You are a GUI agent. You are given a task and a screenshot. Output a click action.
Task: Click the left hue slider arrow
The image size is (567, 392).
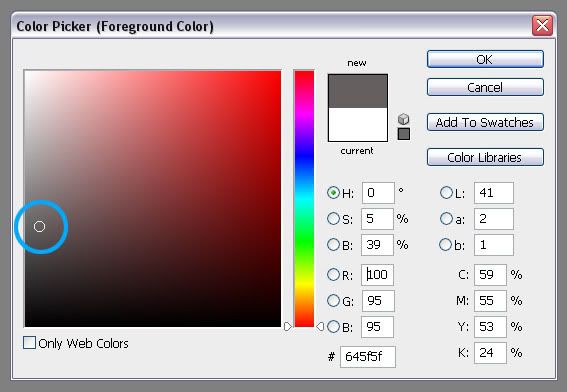[x=287, y=327]
